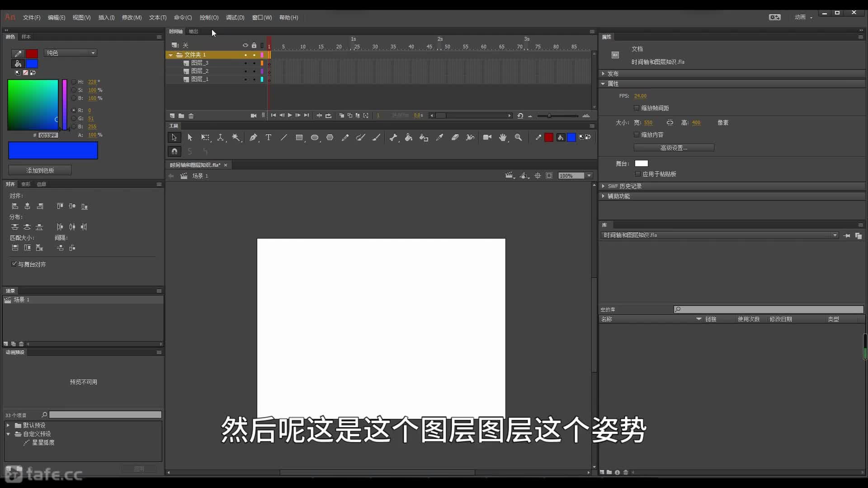Collapse the 文件夹 1 layer folder
The image size is (868, 488).
coord(170,55)
